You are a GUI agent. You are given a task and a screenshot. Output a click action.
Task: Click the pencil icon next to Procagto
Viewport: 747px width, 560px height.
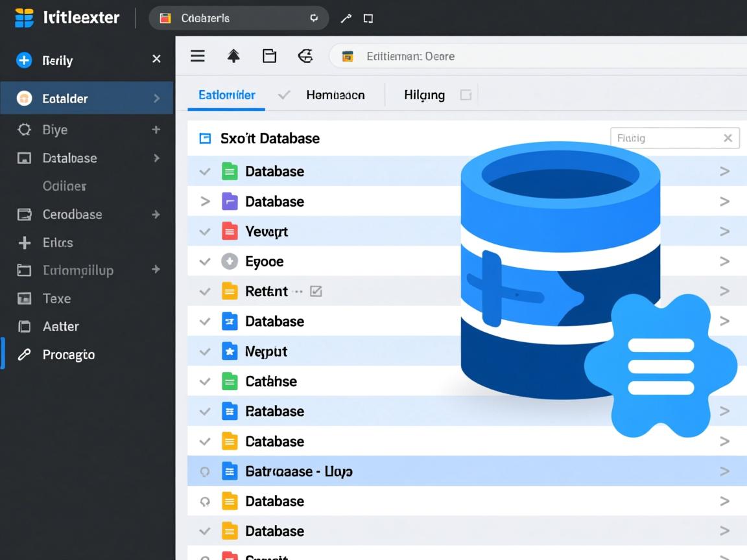coord(24,355)
